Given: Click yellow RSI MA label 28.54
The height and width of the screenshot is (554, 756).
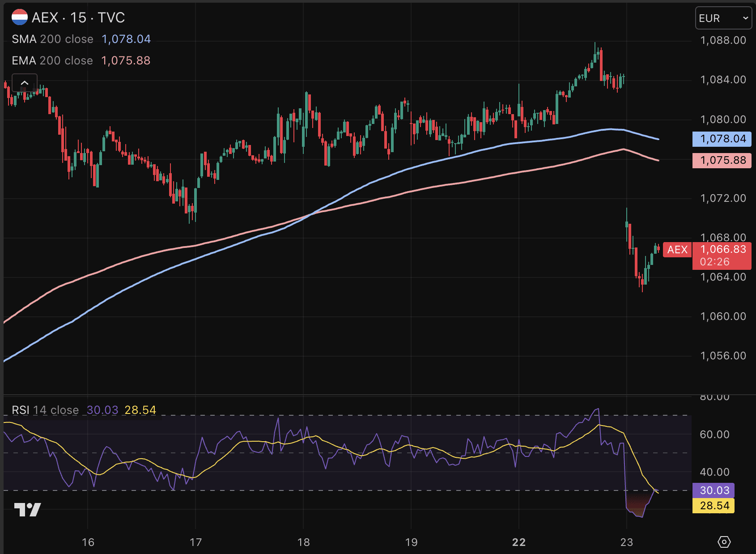Looking at the screenshot, I should click(x=714, y=506).
